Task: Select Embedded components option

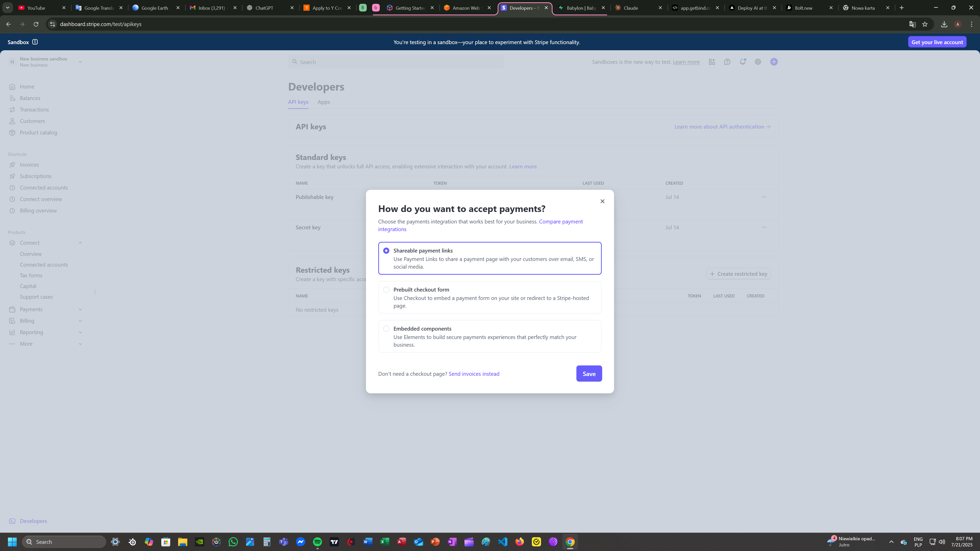Action: (386, 329)
